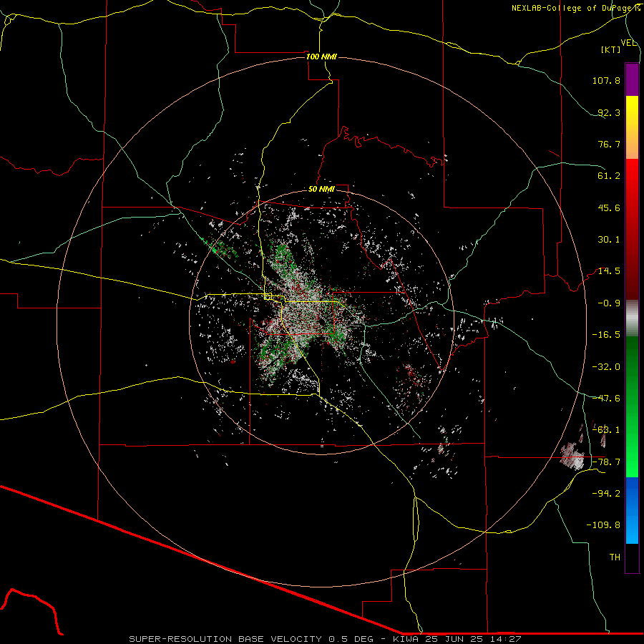Click the 61.2 velocity scale value
The width and height of the screenshot is (644, 644).
[x=609, y=176]
